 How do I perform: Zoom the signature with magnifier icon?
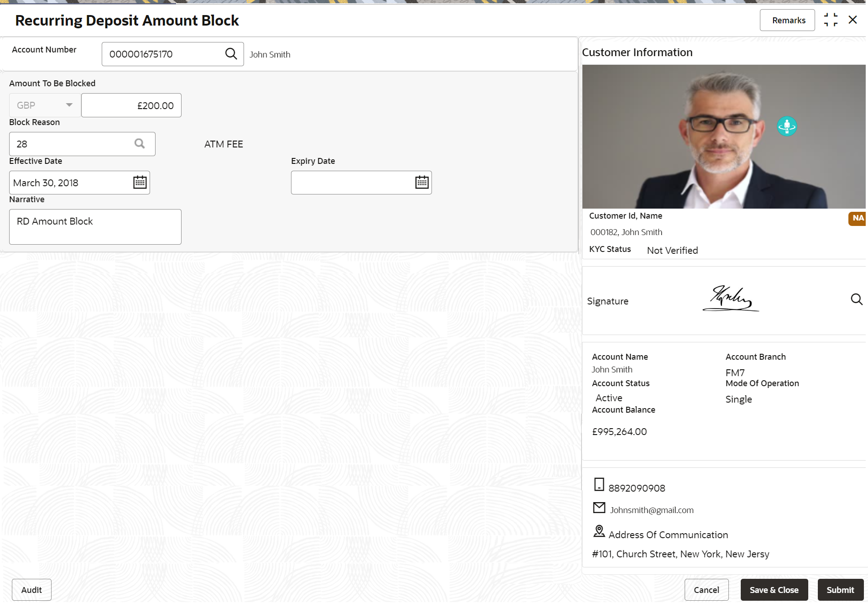[x=857, y=299]
